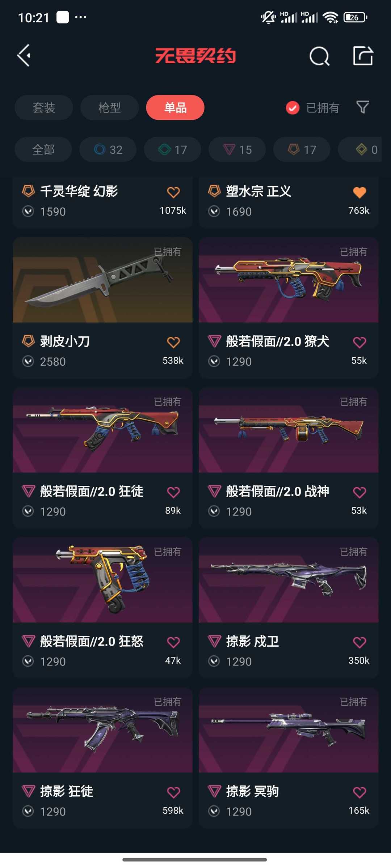Open the filter funnel icon

[362, 107]
